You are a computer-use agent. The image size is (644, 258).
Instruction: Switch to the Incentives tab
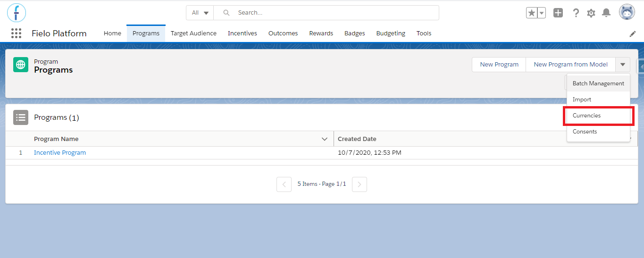pos(243,33)
